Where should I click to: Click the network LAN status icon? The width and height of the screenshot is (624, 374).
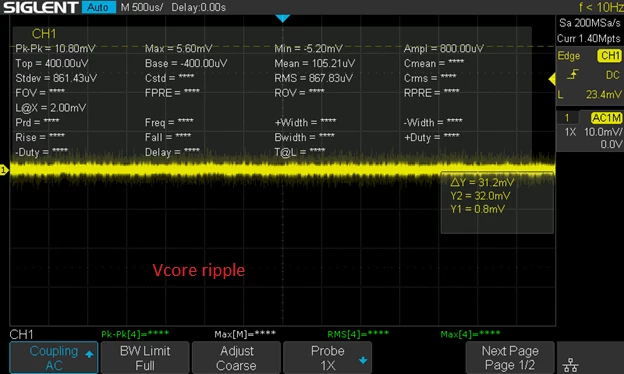[x=571, y=364]
